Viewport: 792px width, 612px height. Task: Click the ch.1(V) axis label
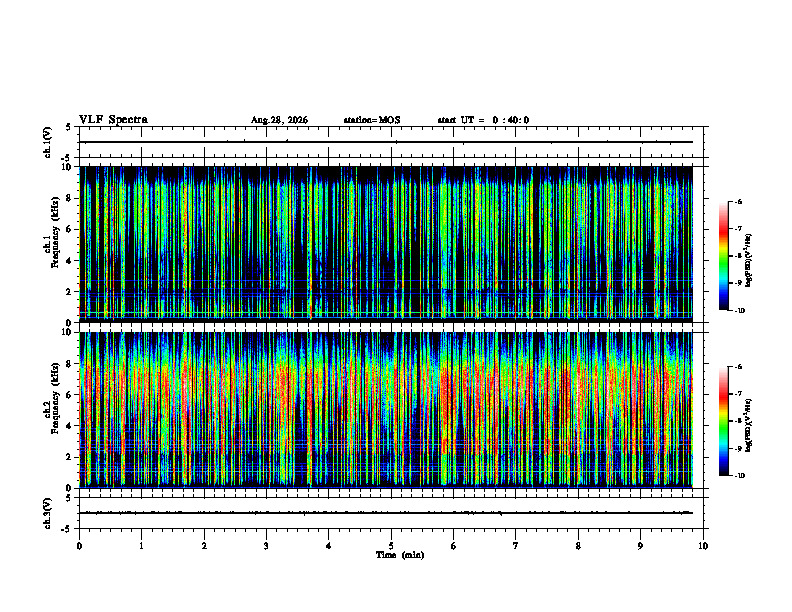(48, 142)
